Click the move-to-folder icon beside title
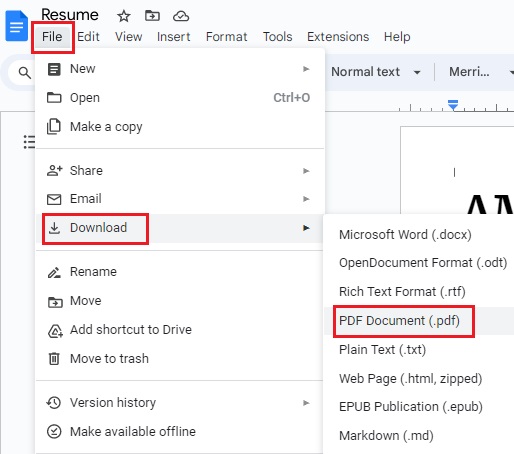The width and height of the screenshot is (514, 454). [x=152, y=15]
